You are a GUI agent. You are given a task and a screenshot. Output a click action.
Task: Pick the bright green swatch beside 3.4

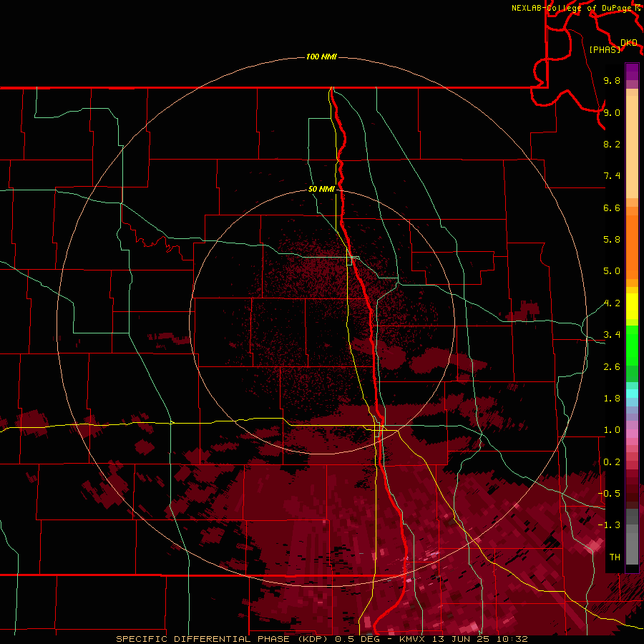coord(632,345)
